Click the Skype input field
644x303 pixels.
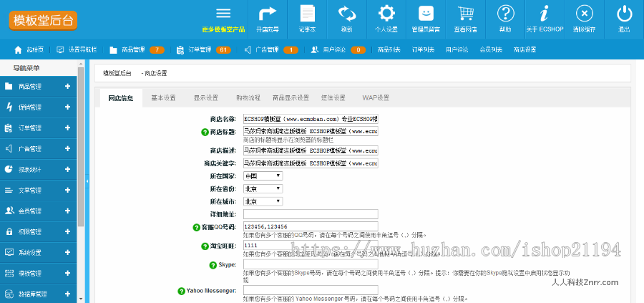click(x=311, y=264)
